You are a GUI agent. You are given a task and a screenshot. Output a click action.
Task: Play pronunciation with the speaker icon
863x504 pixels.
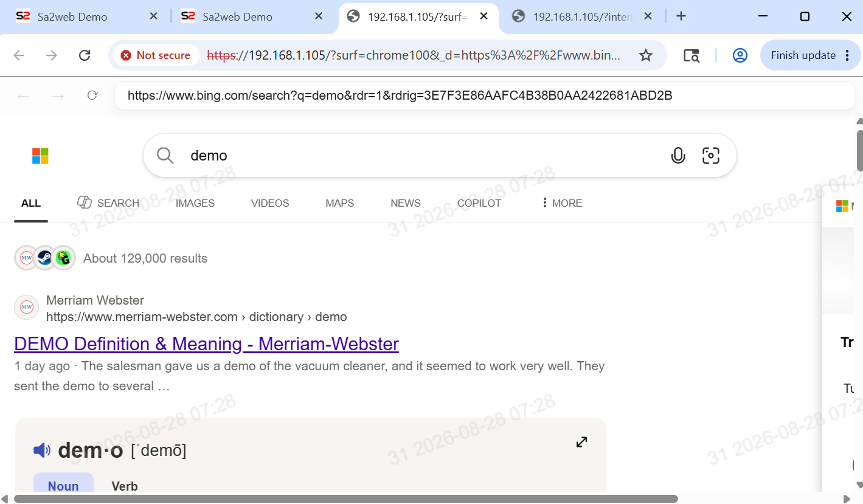point(42,450)
